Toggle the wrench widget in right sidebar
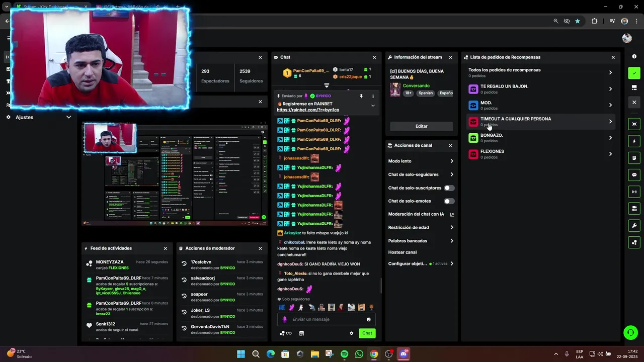Viewport: 644px width, 362px height. click(634, 226)
